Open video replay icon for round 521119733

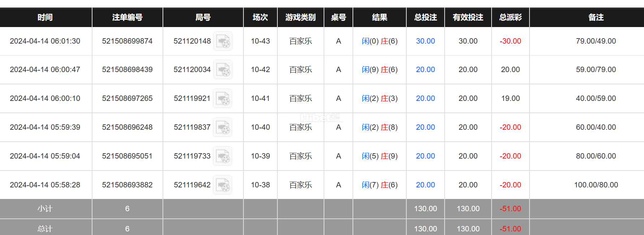(x=222, y=156)
